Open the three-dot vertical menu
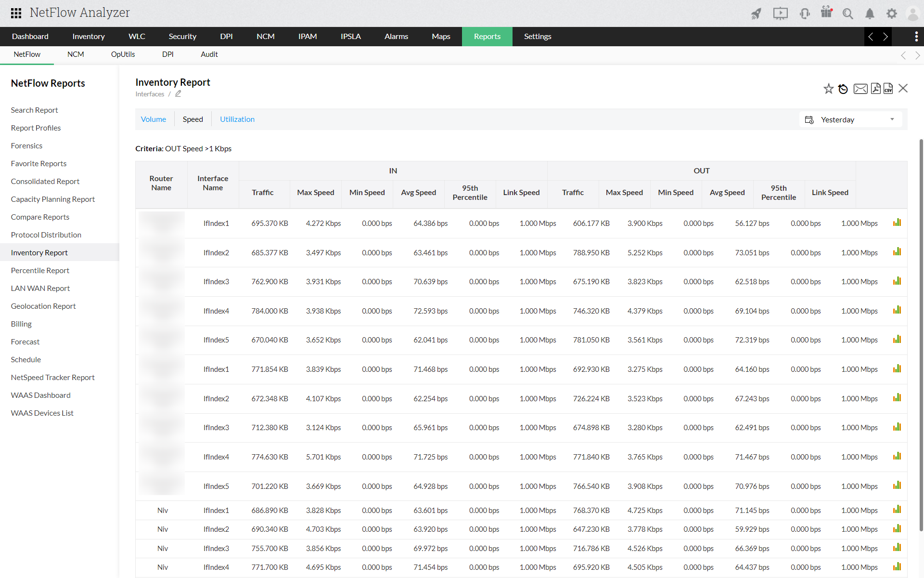The image size is (924, 578). pyautogui.click(x=916, y=37)
